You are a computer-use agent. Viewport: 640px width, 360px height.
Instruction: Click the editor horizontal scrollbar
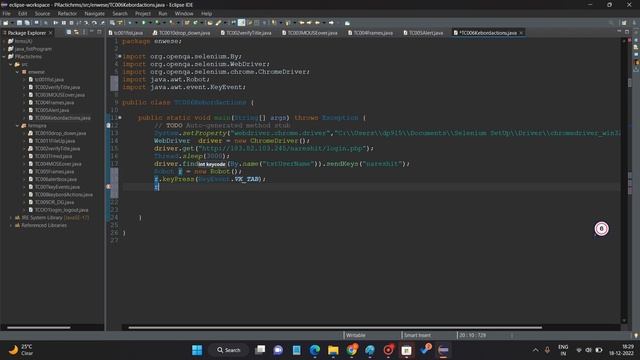tap(335, 327)
